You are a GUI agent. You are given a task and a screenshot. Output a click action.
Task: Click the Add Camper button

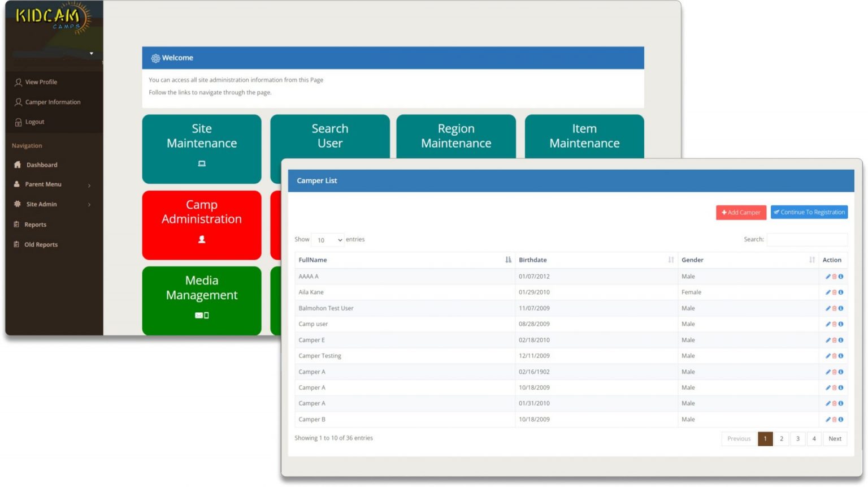(x=741, y=213)
